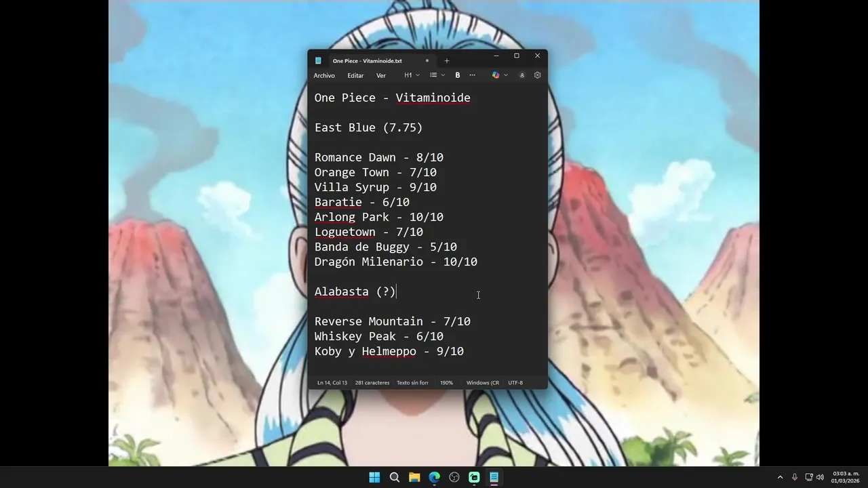Image resolution: width=868 pixels, height=488 pixels.
Task: Click the Reverse Mountain - 7/10 line
Action: tap(393, 321)
